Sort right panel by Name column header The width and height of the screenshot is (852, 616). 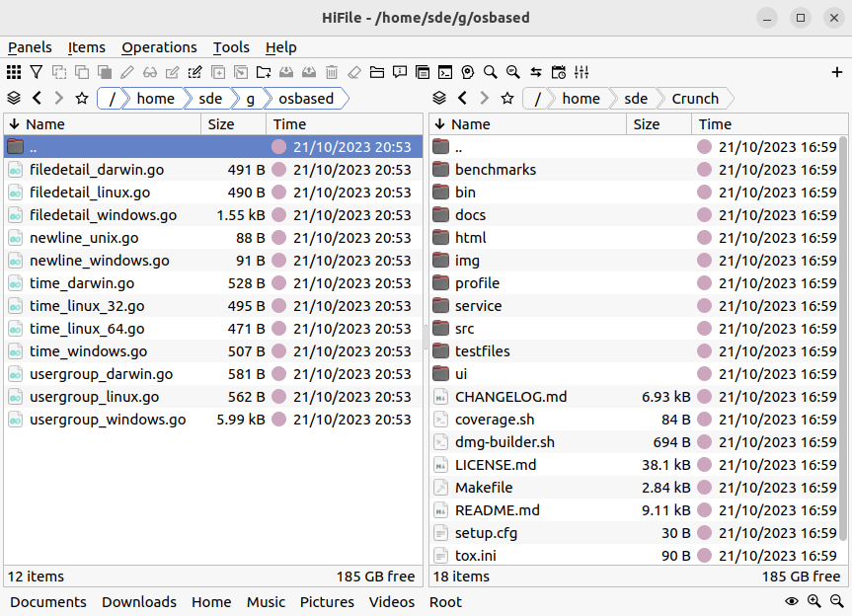tap(527, 124)
